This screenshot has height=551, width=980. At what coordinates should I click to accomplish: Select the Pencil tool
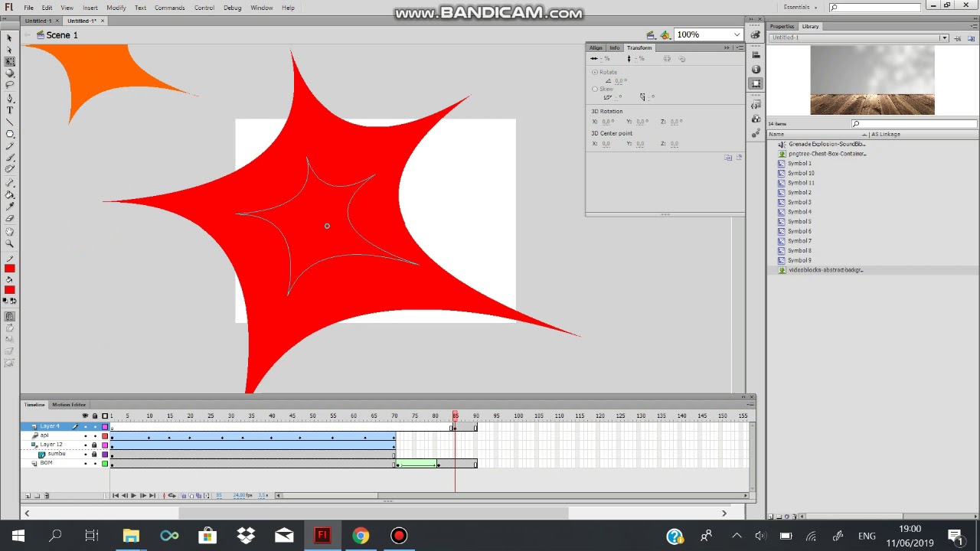coord(9,146)
